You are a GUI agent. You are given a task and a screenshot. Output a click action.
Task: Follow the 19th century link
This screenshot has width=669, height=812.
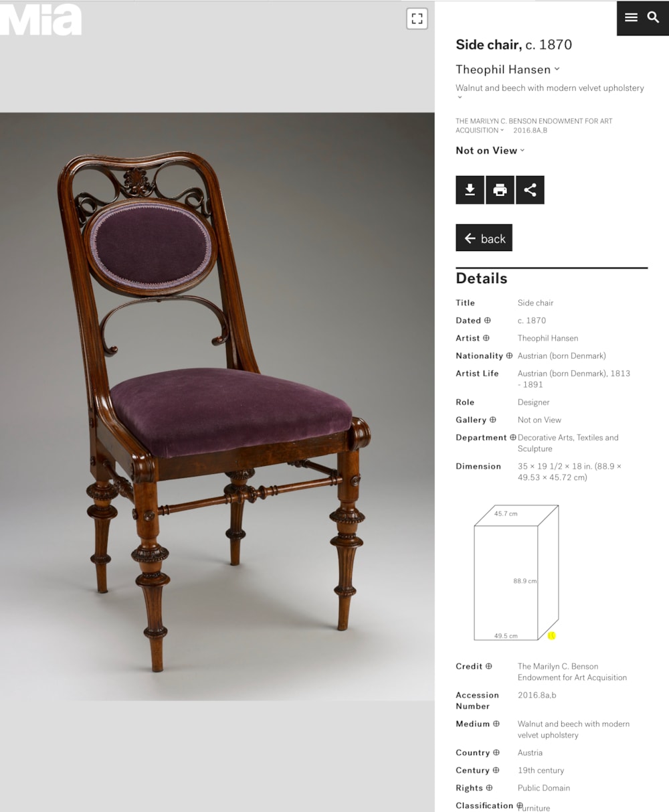tap(541, 770)
